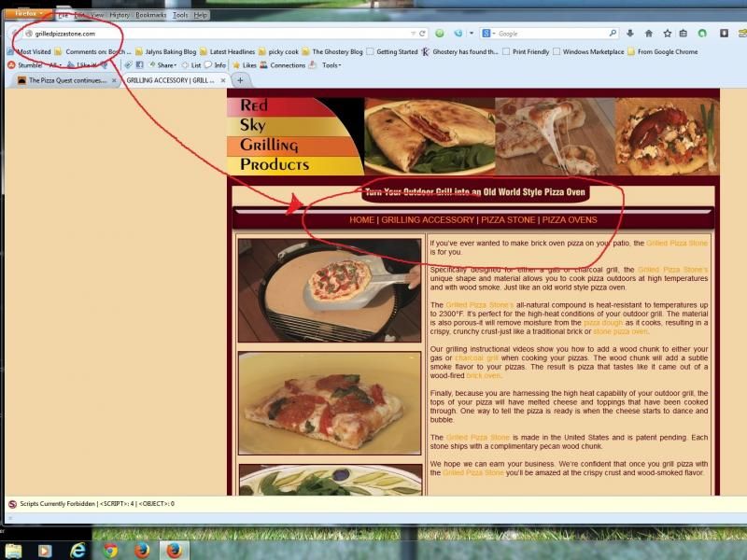Open the Print Friendly bookmark

tap(526, 52)
